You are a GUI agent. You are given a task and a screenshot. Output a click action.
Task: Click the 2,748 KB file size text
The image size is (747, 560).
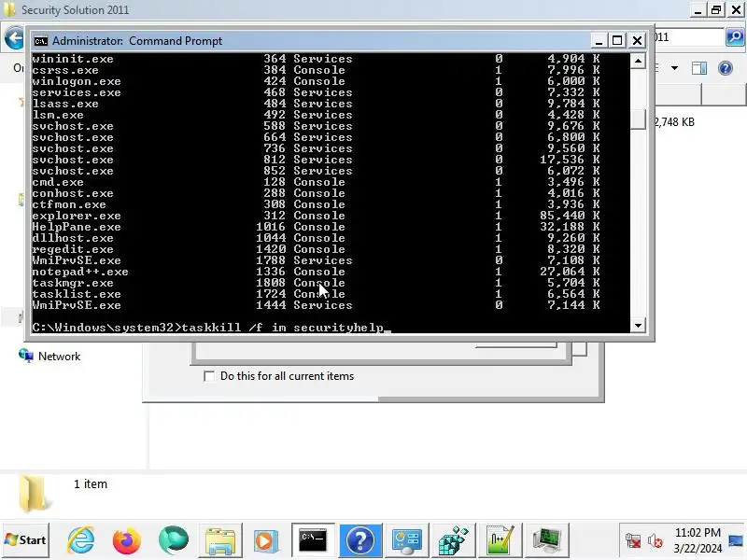pyautogui.click(x=673, y=122)
